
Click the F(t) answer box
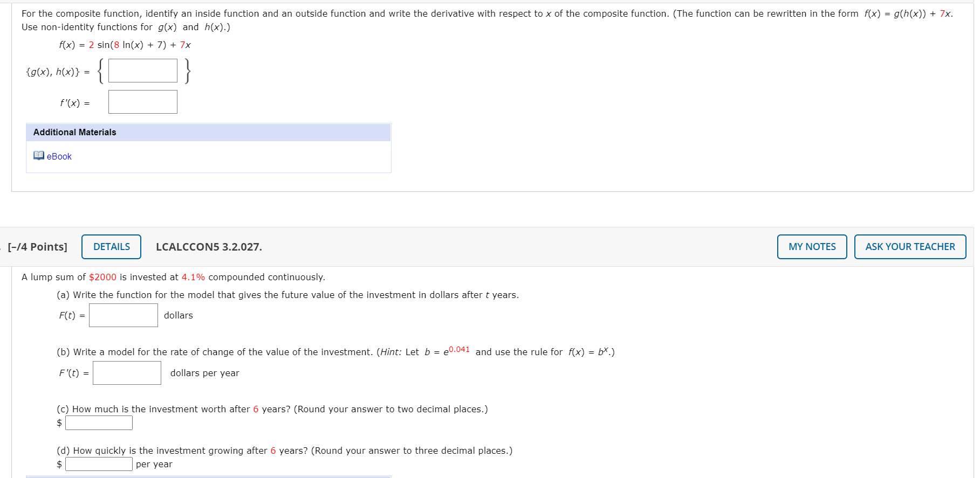click(123, 315)
